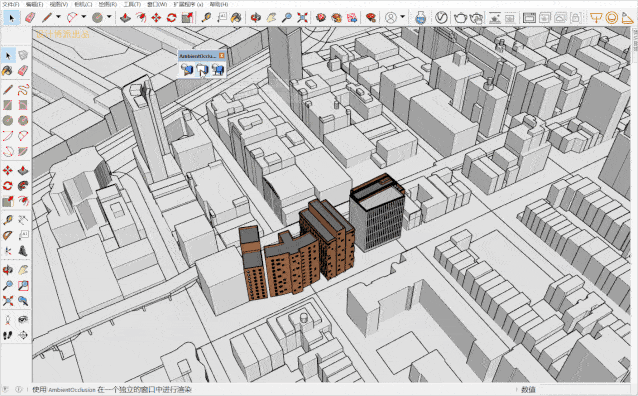This screenshot has width=638, height=396.
Task: Click the Zoom Extents icon in top toolbar
Action: coord(302,18)
